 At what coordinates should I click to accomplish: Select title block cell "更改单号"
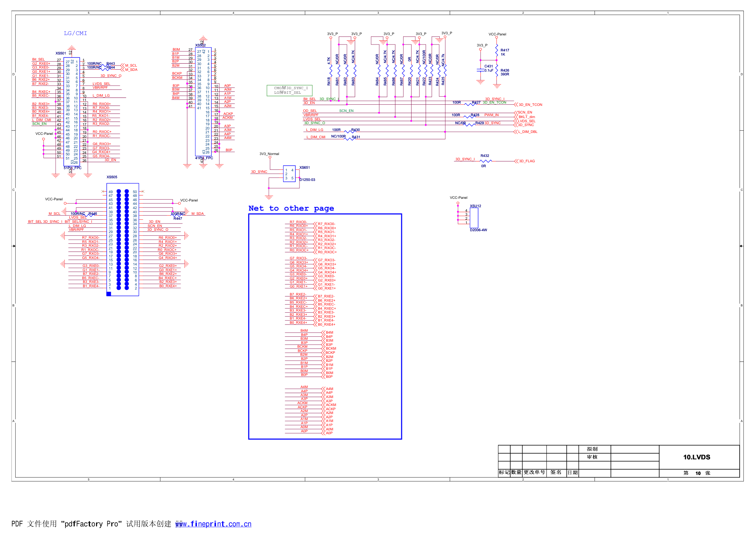point(534,472)
